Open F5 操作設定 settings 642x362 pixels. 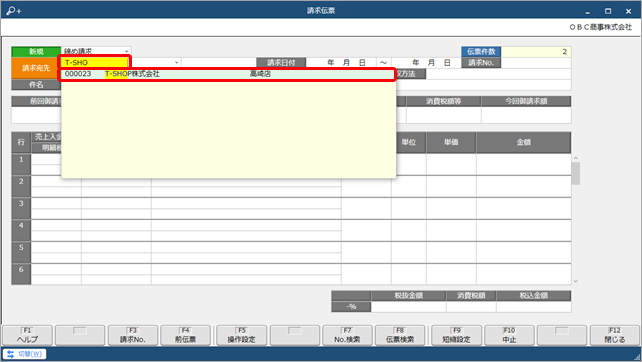[242, 335]
